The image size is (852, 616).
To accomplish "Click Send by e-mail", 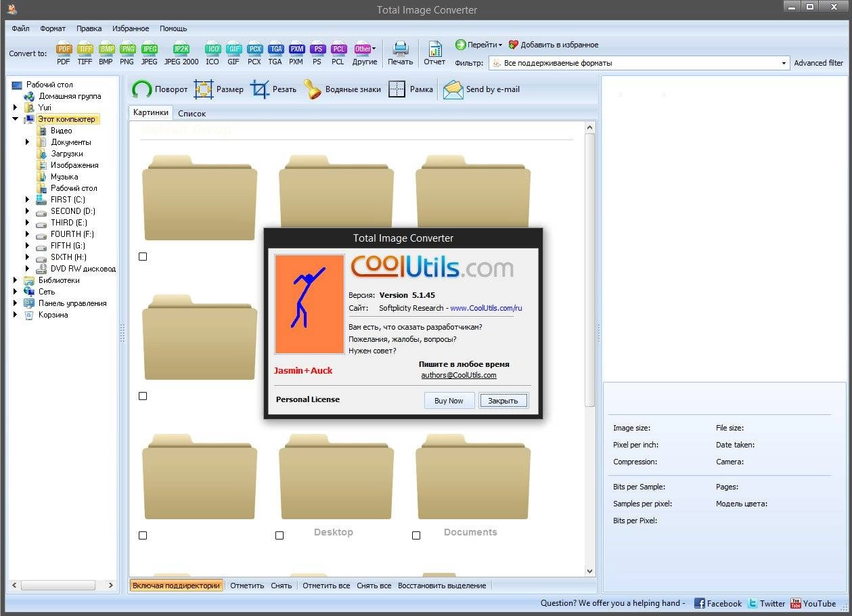I will click(481, 89).
